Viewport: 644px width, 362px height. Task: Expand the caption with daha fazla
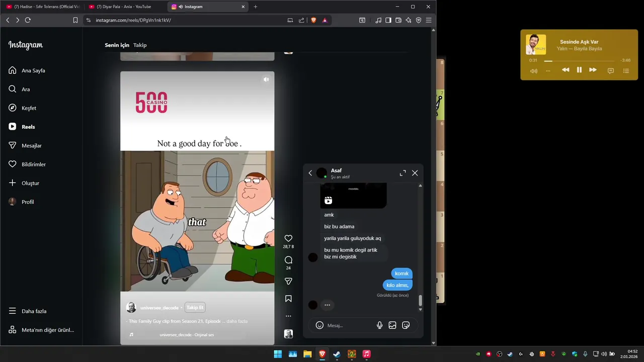pos(237,321)
